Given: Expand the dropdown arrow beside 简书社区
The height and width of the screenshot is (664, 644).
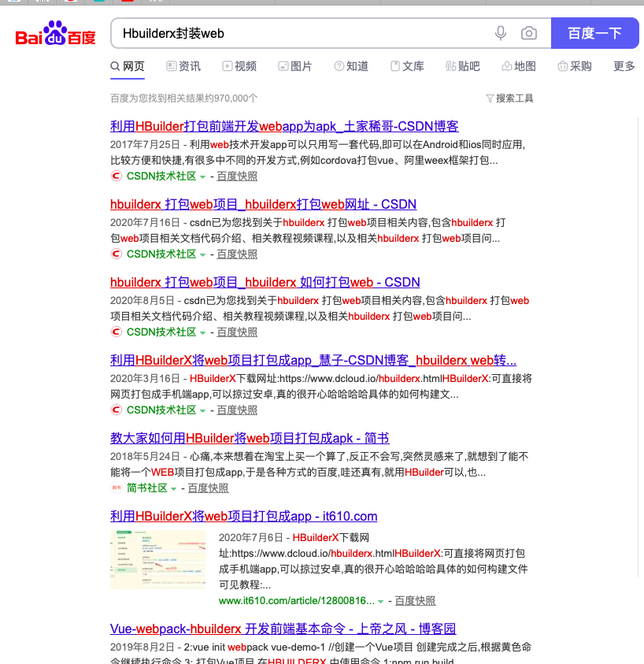Looking at the screenshot, I should pyautogui.click(x=173, y=488).
